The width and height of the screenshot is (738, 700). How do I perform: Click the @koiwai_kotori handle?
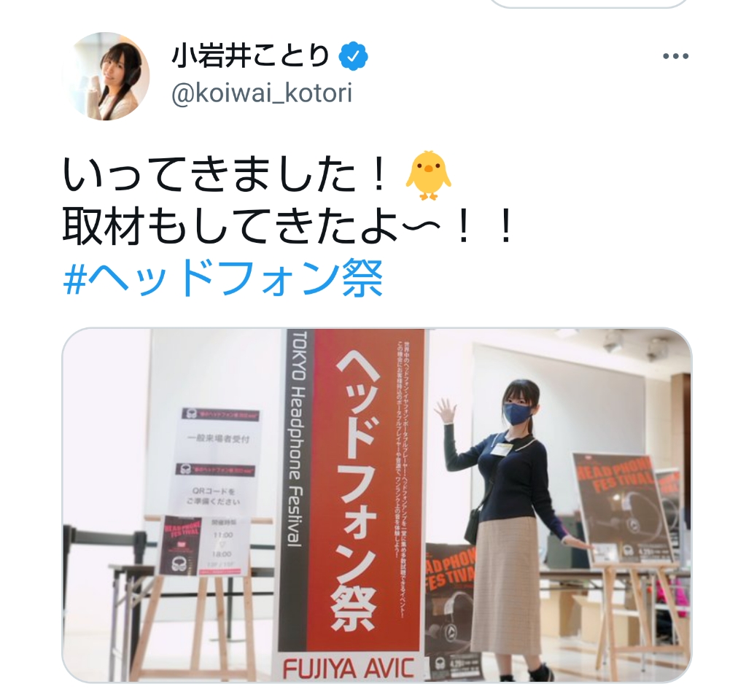click(x=262, y=93)
